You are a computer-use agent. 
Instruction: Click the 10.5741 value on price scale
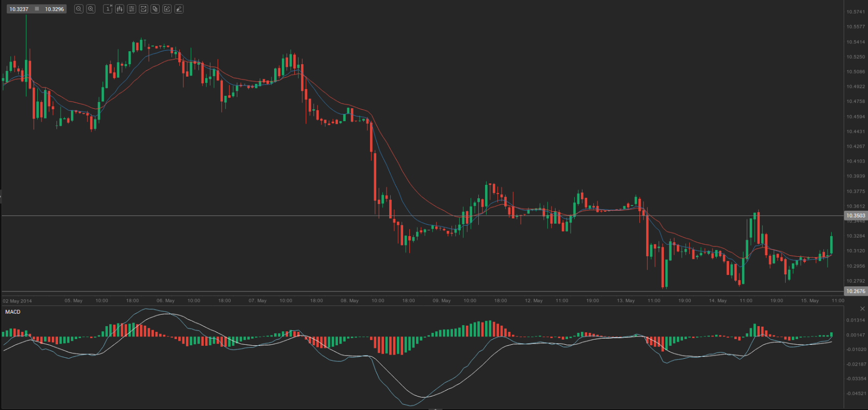coord(856,11)
